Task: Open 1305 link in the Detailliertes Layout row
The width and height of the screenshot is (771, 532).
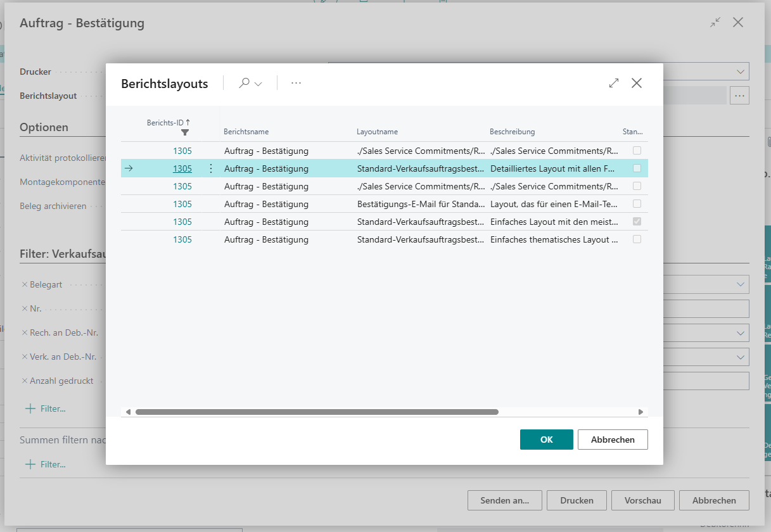Action: [182, 168]
